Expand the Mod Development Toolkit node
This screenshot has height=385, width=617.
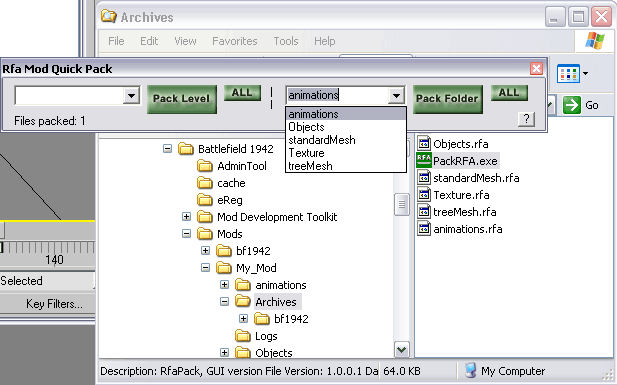pyautogui.click(x=187, y=217)
